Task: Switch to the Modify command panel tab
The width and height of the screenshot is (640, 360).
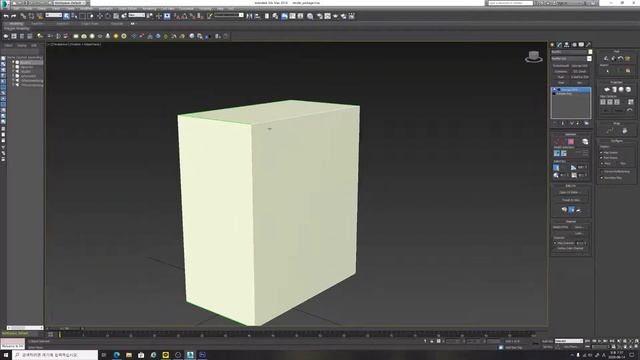Action: pyautogui.click(x=559, y=44)
